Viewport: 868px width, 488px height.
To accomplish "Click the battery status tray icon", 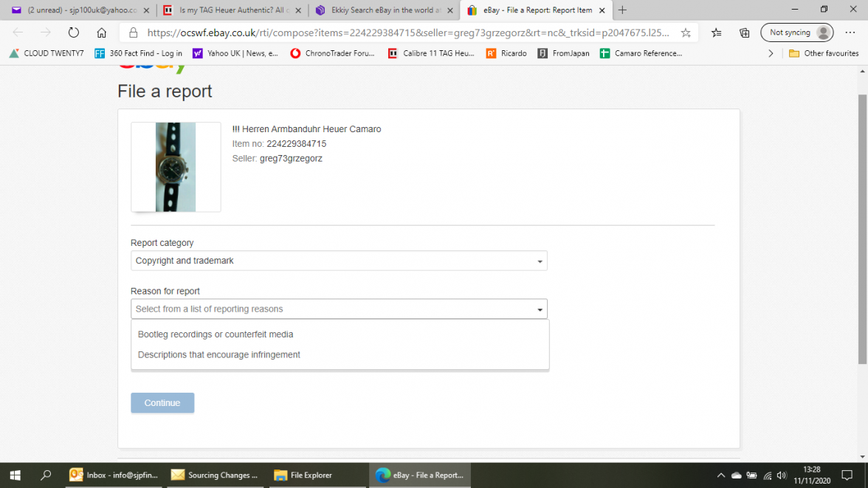I will coord(751,475).
